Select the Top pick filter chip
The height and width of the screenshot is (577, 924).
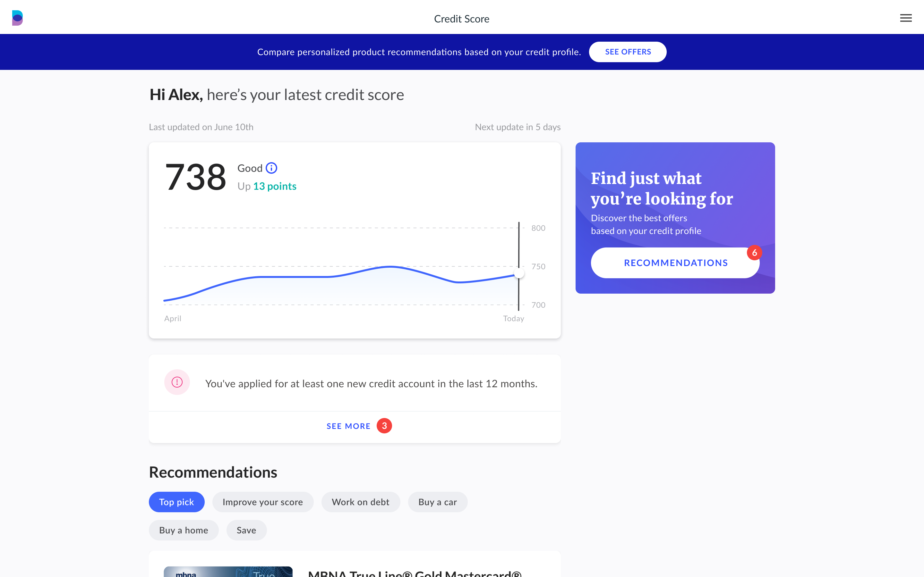pyautogui.click(x=176, y=502)
